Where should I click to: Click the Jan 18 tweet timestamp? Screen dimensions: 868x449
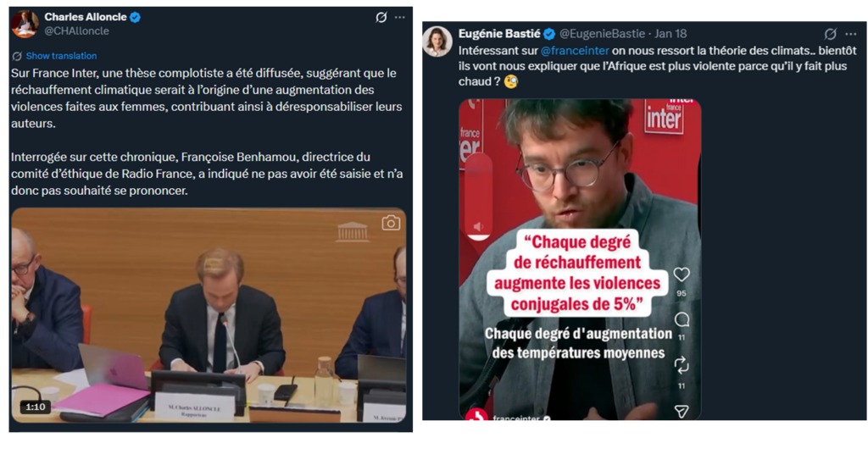(670, 34)
